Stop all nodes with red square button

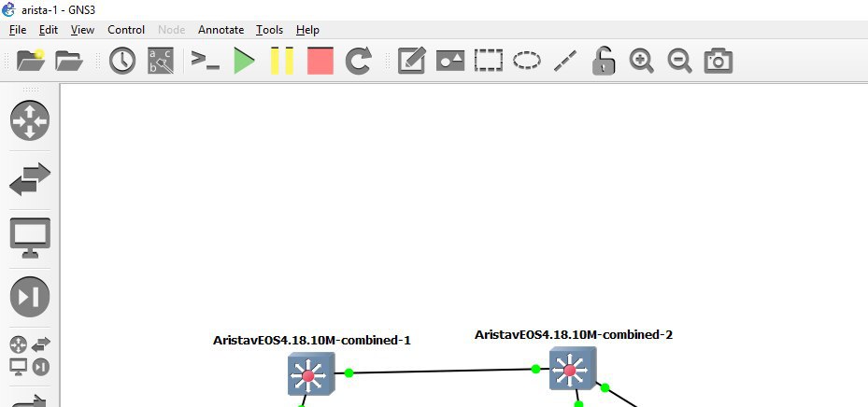[x=320, y=61]
